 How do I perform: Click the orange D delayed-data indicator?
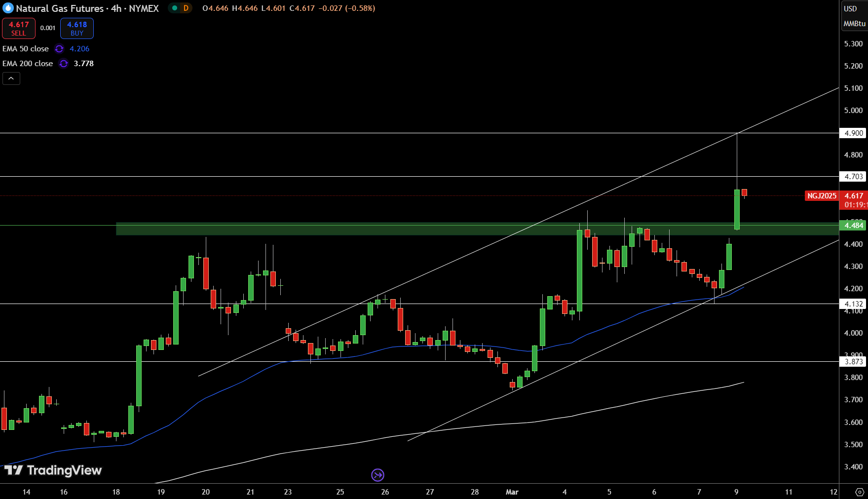186,8
